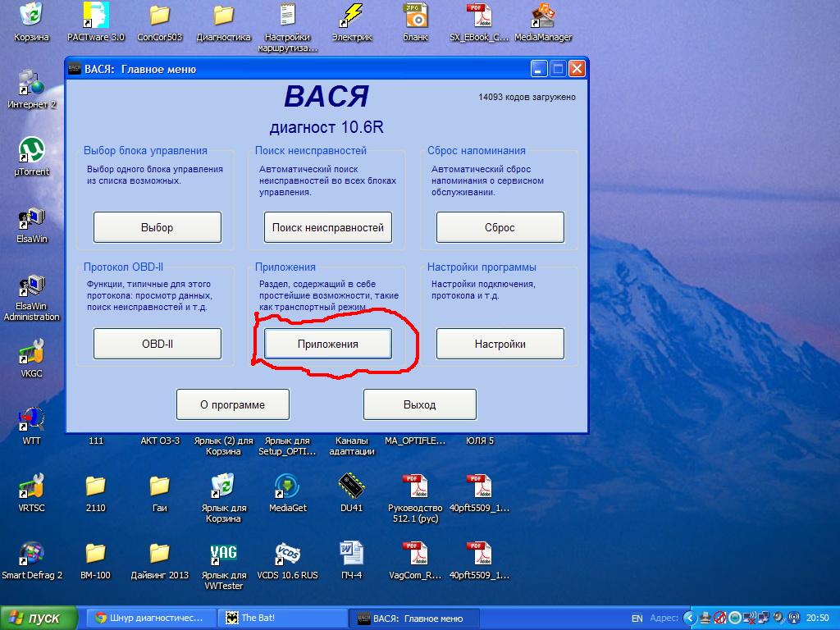
Task: Select the VagCom_R... PDF icon
Action: coord(416,554)
